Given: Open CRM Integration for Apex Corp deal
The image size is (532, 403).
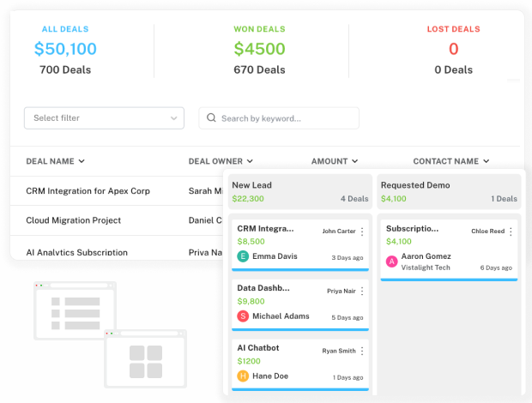Looking at the screenshot, I should click(88, 191).
